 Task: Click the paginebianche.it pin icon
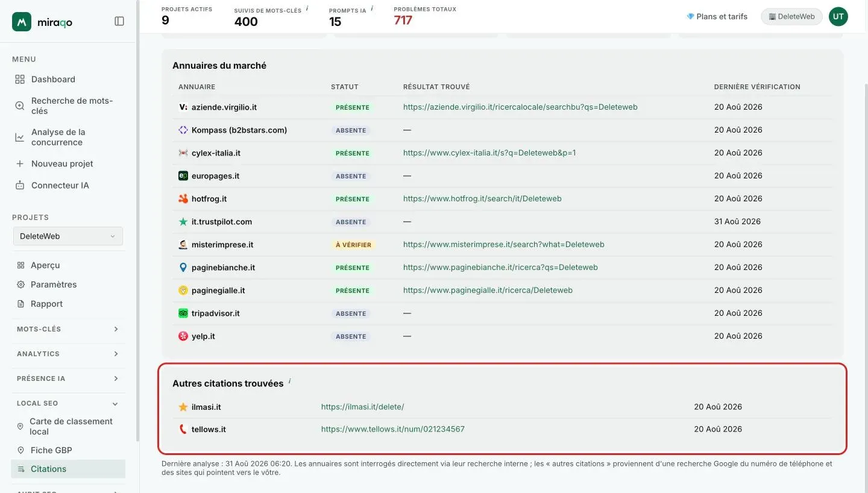183,268
